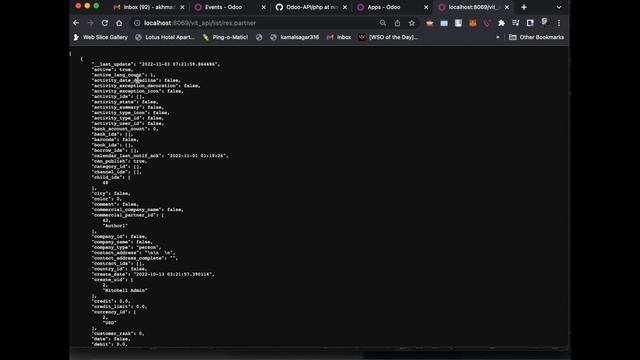Close the Apps - Odoo tab

click(426, 7)
